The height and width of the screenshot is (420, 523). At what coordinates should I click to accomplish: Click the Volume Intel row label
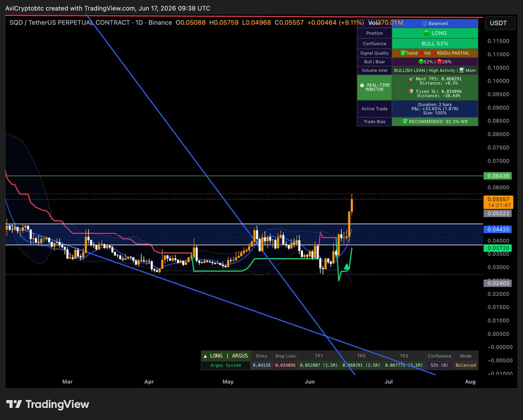(374, 70)
